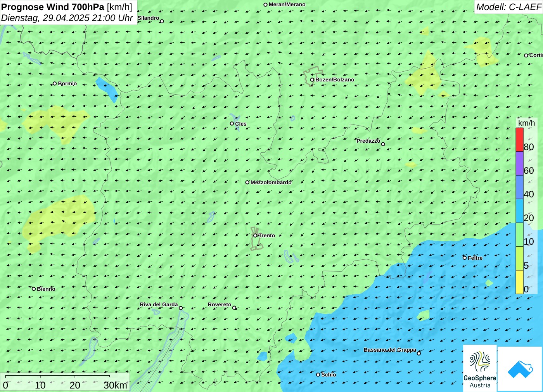Click the Bozen/Bolzano city label
The width and height of the screenshot is (543, 392).
[x=335, y=79]
